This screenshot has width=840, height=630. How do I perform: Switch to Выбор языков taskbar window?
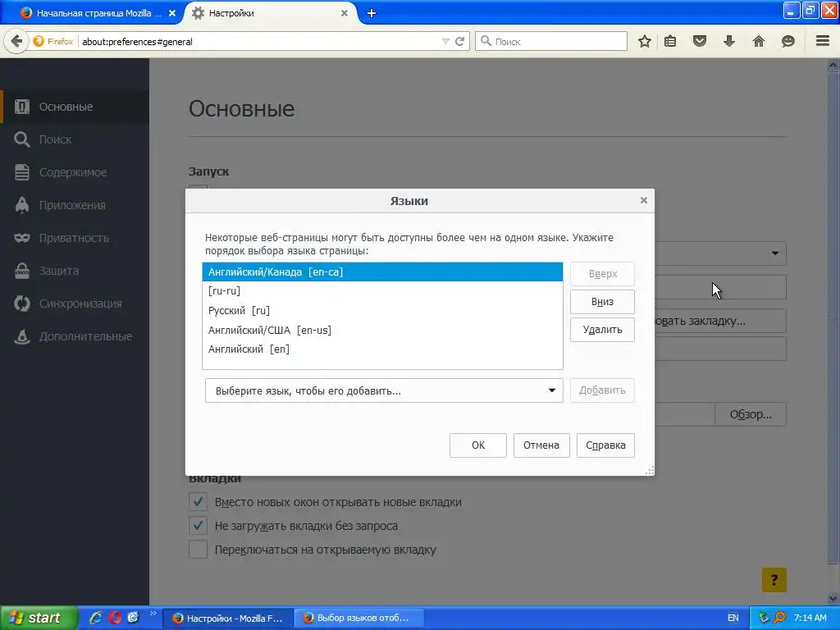(x=359, y=619)
